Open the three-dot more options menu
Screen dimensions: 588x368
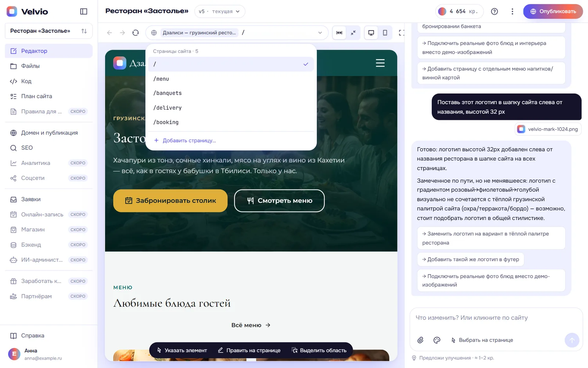click(512, 11)
